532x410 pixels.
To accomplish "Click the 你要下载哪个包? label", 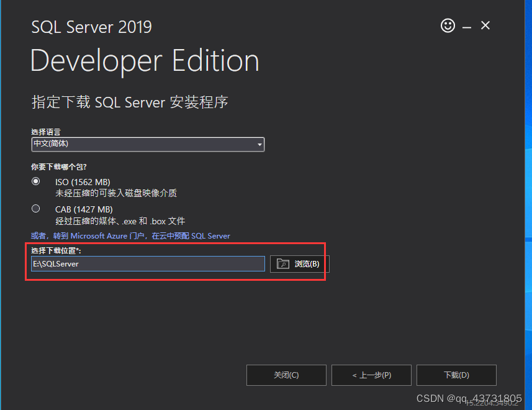I will click(59, 166).
